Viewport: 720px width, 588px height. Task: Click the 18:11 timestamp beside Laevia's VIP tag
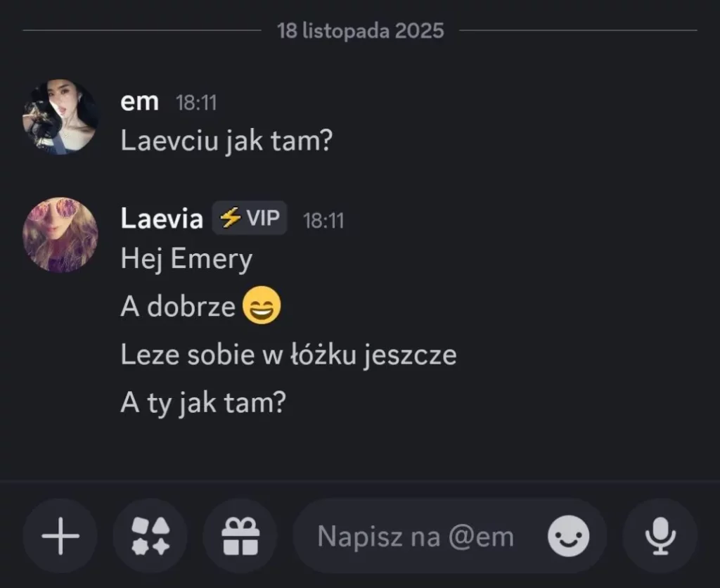(x=323, y=220)
